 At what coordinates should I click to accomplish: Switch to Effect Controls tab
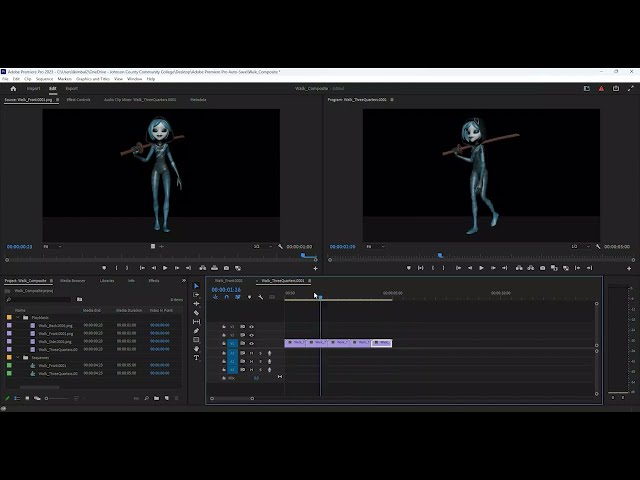pos(78,100)
